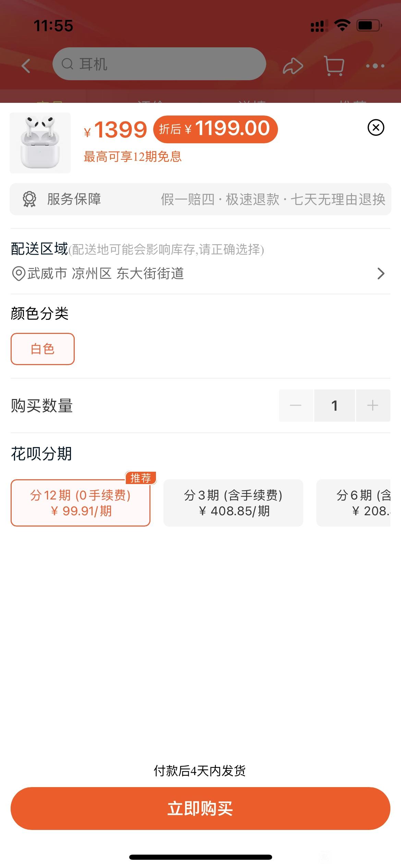This screenshot has height=868, width=401.
Task: Open the shopping cart icon
Action: click(x=334, y=65)
